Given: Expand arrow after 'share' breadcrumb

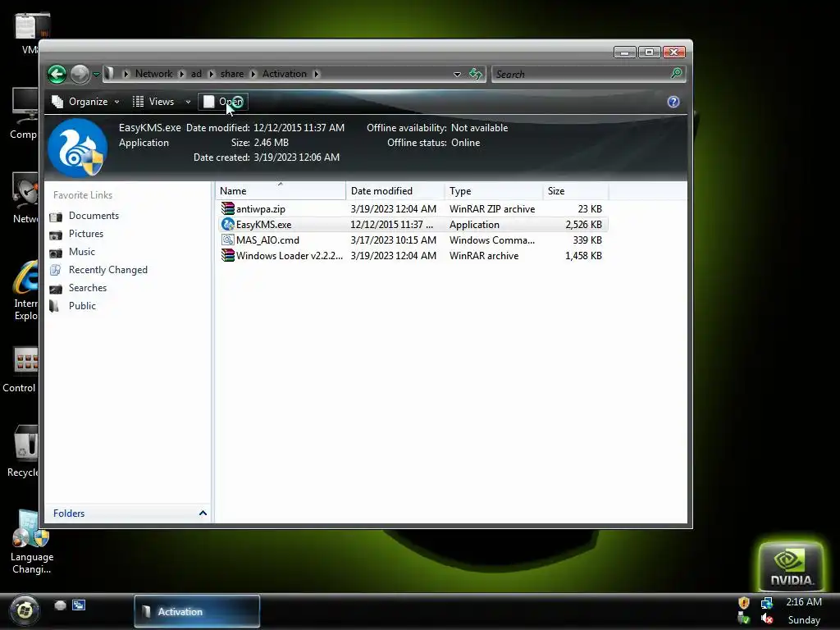Looking at the screenshot, I should click(x=253, y=74).
